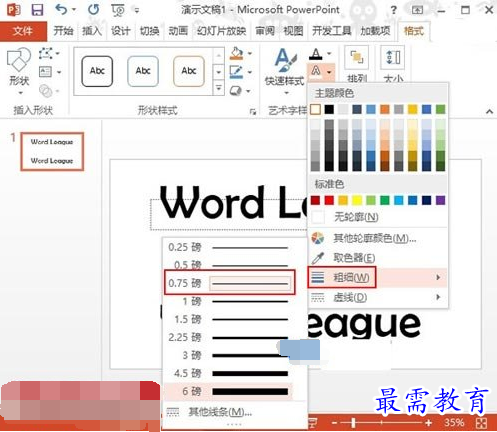Click the zoom in plus icon

point(429,423)
